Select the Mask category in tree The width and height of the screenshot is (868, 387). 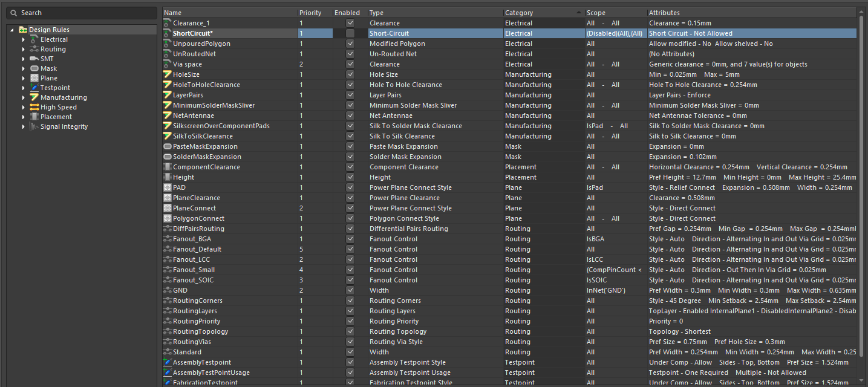(x=48, y=68)
